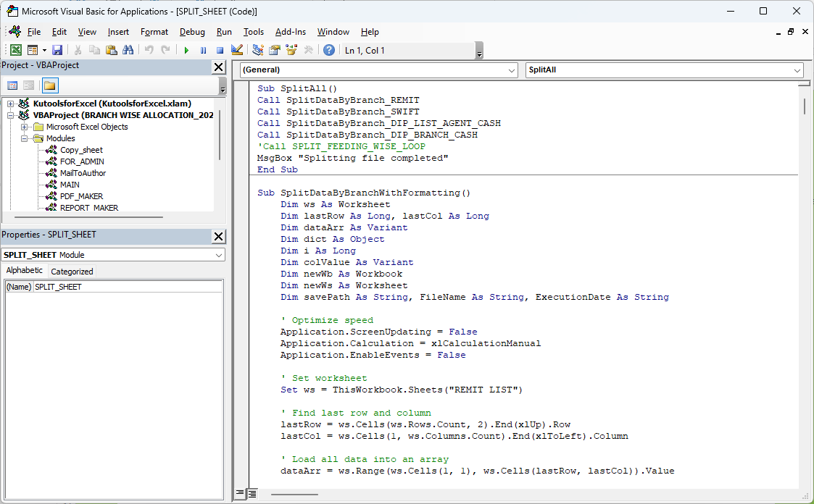
Task: Select the PDF_MAKER module in the tree
Action: [x=81, y=196]
